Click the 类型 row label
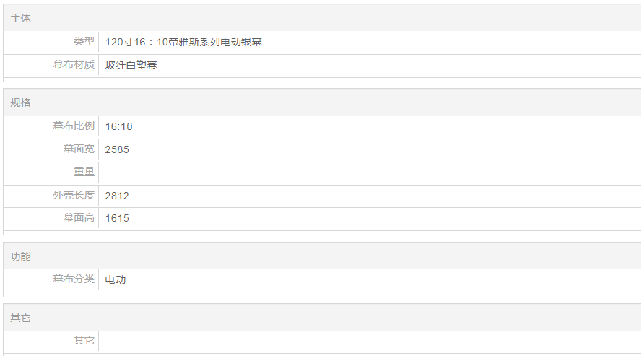Screen dimensions: 644x356 tap(84, 42)
